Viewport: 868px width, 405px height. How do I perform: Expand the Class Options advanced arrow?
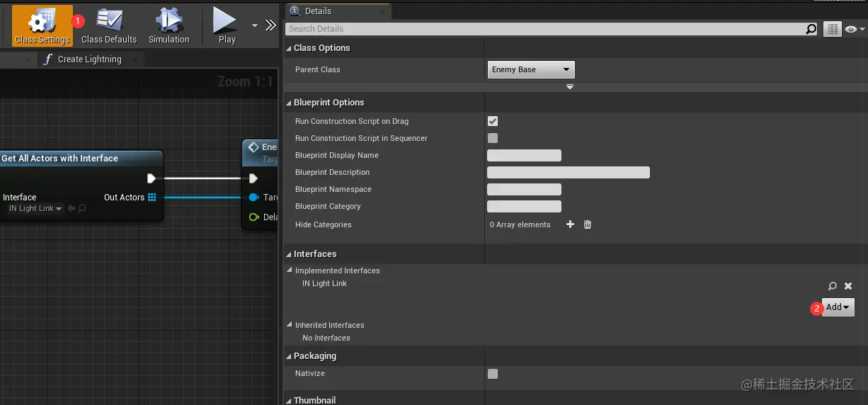click(569, 87)
